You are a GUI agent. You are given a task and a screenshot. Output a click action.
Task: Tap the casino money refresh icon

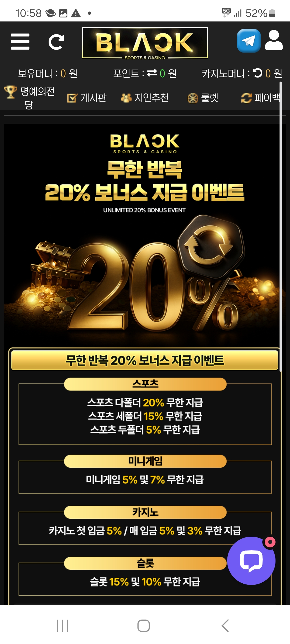tap(258, 73)
